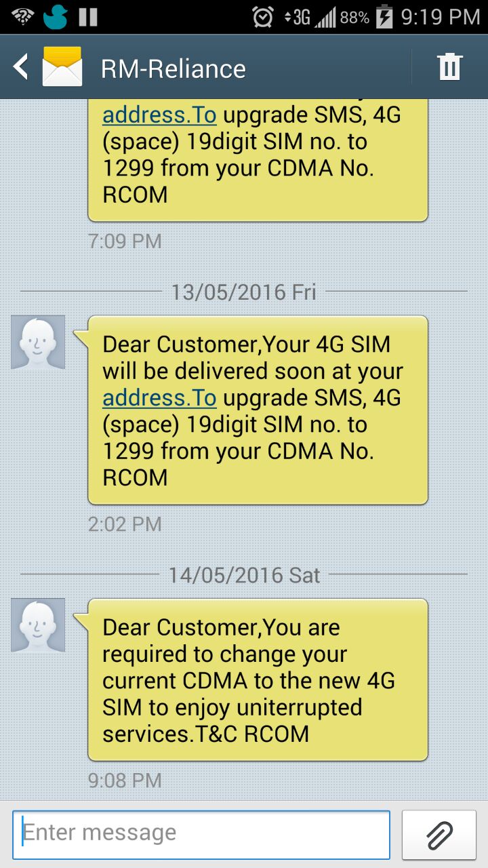Screen dimensions: 488x868
Task: Open address.To link in top message
Action: [159, 115]
